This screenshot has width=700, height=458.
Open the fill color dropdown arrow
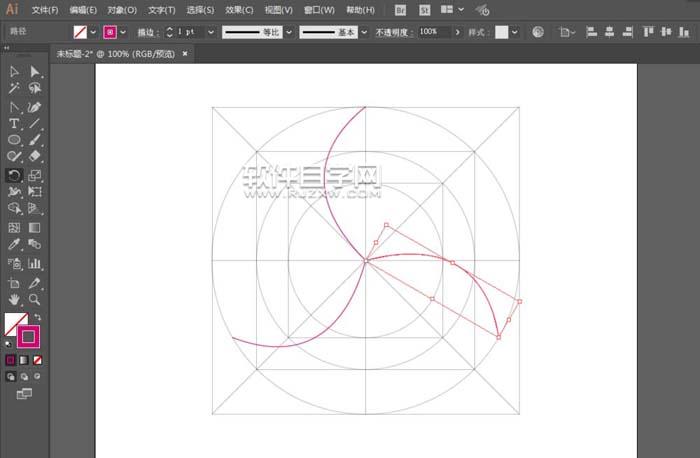tap(93, 32)
